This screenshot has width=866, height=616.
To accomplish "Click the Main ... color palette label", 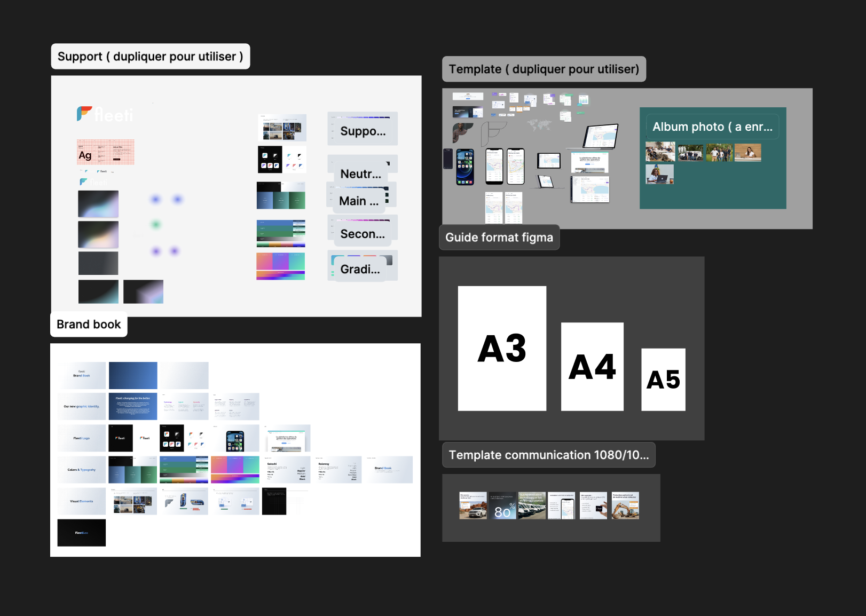I will click(x=358, y=201).
